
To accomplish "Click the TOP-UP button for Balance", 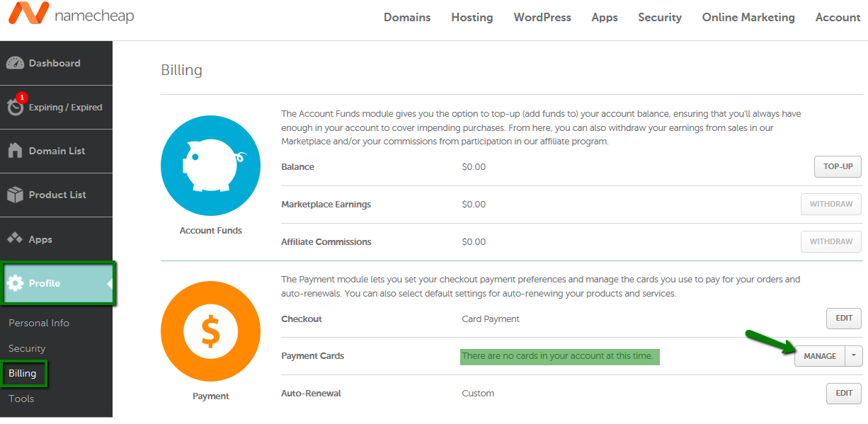I will (x=838, y=167).
